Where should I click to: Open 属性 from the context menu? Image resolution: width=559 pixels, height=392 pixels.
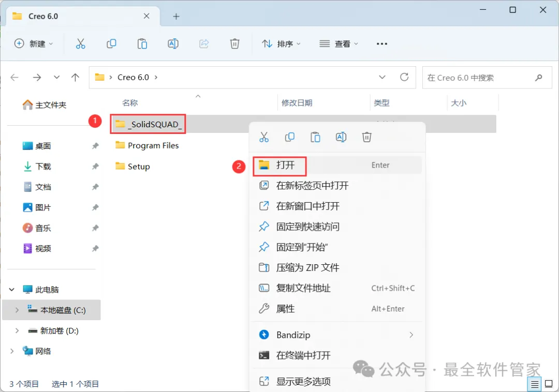[337, 309]
